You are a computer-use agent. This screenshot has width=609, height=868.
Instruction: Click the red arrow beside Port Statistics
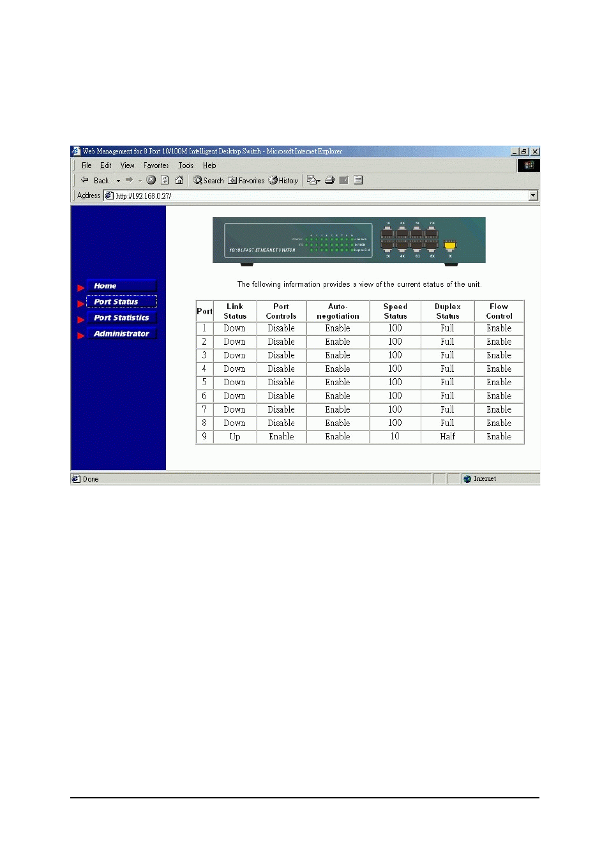click(x=81, y=319)
